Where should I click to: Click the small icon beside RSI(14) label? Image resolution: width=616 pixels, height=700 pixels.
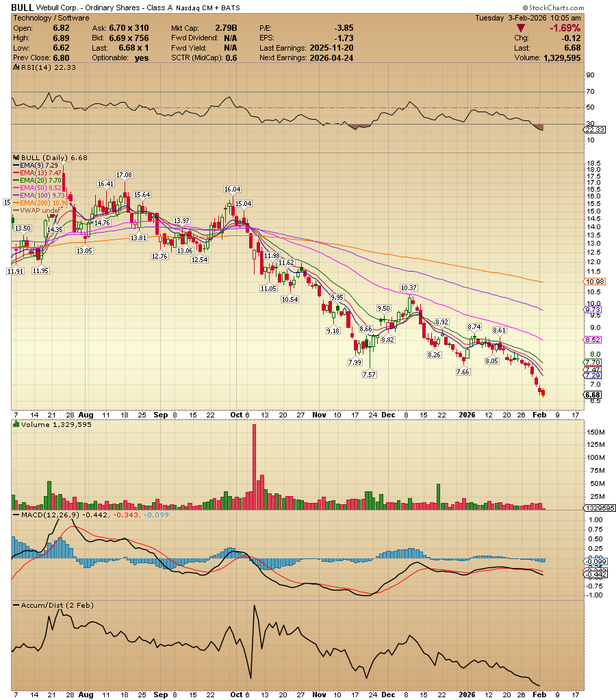pyautogui.click(x=16, y=68)
